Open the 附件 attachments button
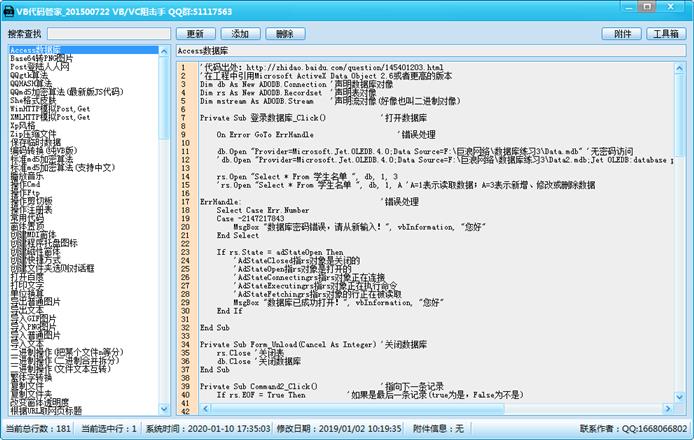 pyautogui.click(x=622, y=34)
